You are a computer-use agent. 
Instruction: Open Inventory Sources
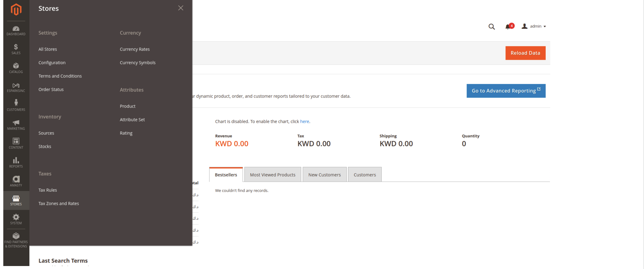[46, 133]
